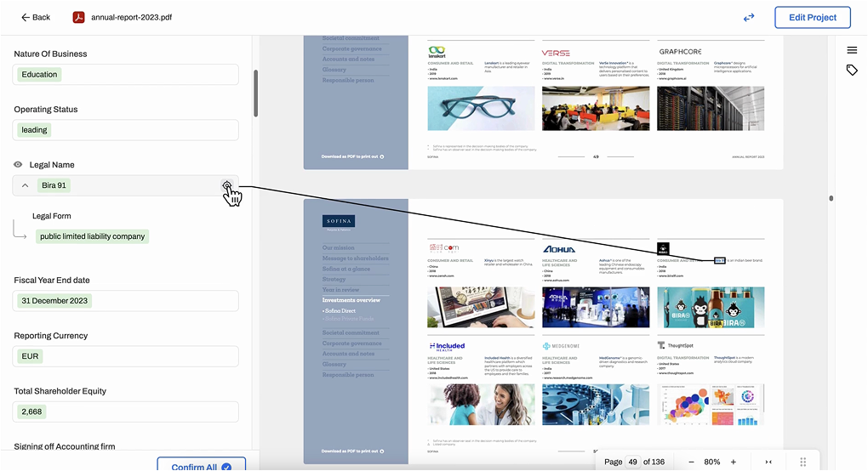
Task: Collapse the Legal Name field with the chevron
Action: [x=25, y=185]
